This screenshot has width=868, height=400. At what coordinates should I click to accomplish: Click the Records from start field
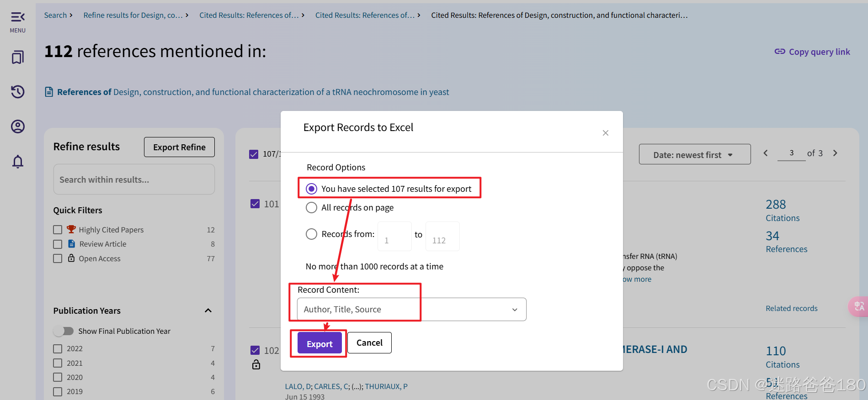tap(394, 236)
